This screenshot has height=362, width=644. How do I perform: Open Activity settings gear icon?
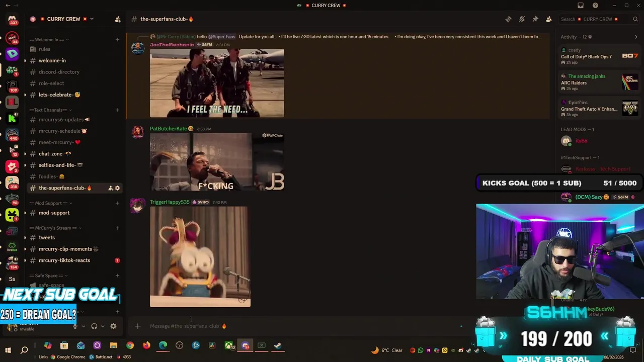point(590,37)
